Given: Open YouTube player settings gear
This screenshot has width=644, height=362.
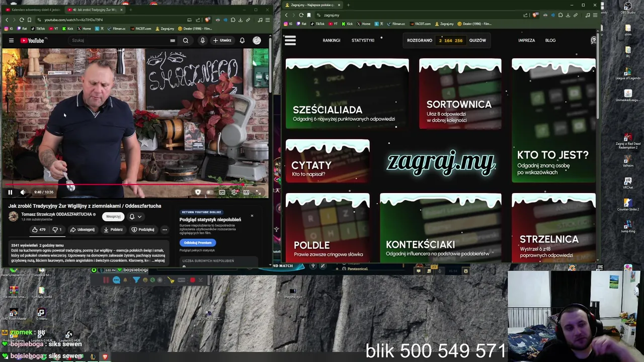Looking at the screenshot, I should [x=234, y=192].
